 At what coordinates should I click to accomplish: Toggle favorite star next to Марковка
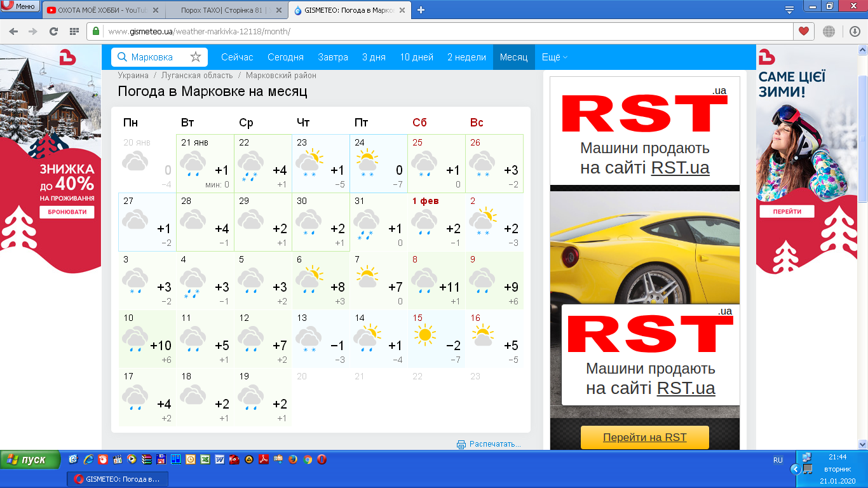[196, 57]
